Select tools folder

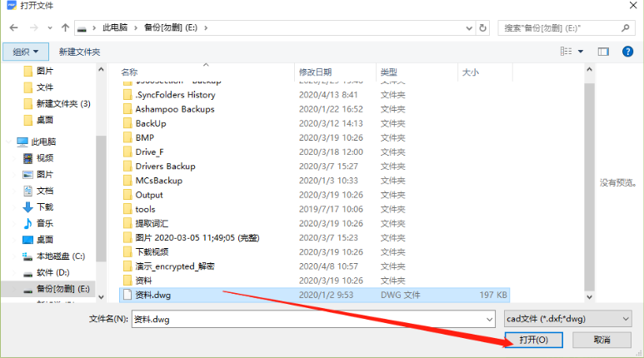(146, 209)
